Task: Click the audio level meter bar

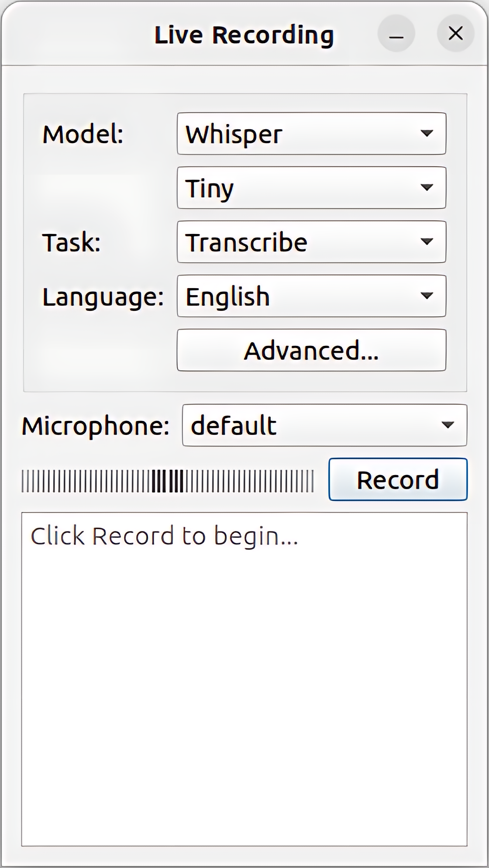Action: (168, 481)
